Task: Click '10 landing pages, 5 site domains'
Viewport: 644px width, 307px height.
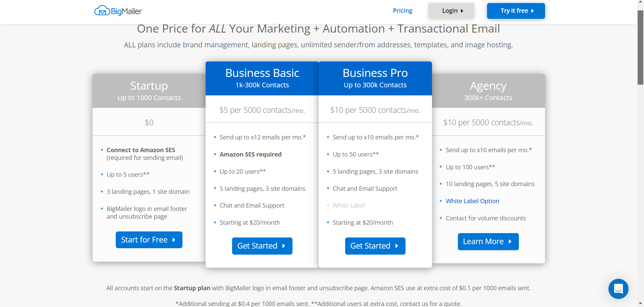Action: pyautogui.click(x=490, y=184)
